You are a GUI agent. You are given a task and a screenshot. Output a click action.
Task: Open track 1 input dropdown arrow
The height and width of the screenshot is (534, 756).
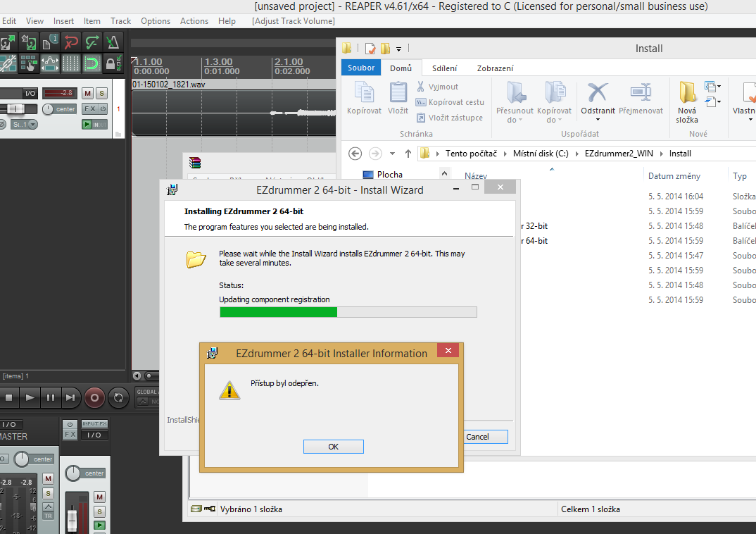click(33, 125)
